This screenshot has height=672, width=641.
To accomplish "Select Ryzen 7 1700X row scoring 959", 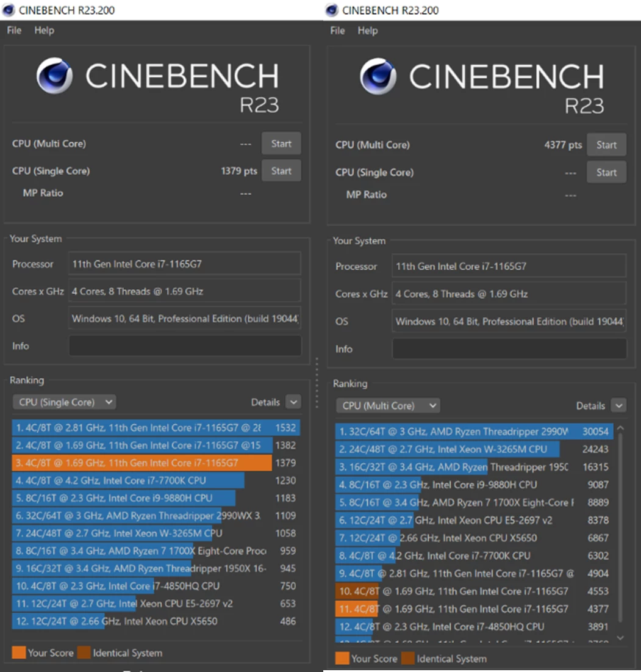I will pos(156,551).
